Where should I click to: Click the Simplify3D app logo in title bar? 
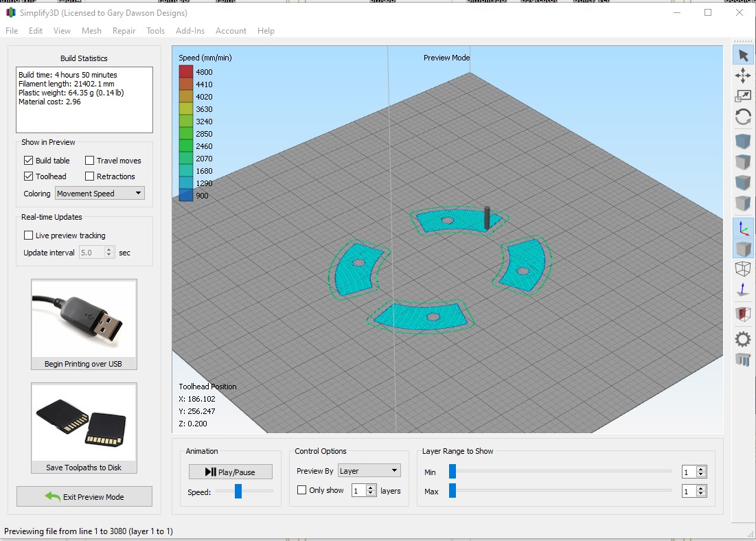click(10, 12)
